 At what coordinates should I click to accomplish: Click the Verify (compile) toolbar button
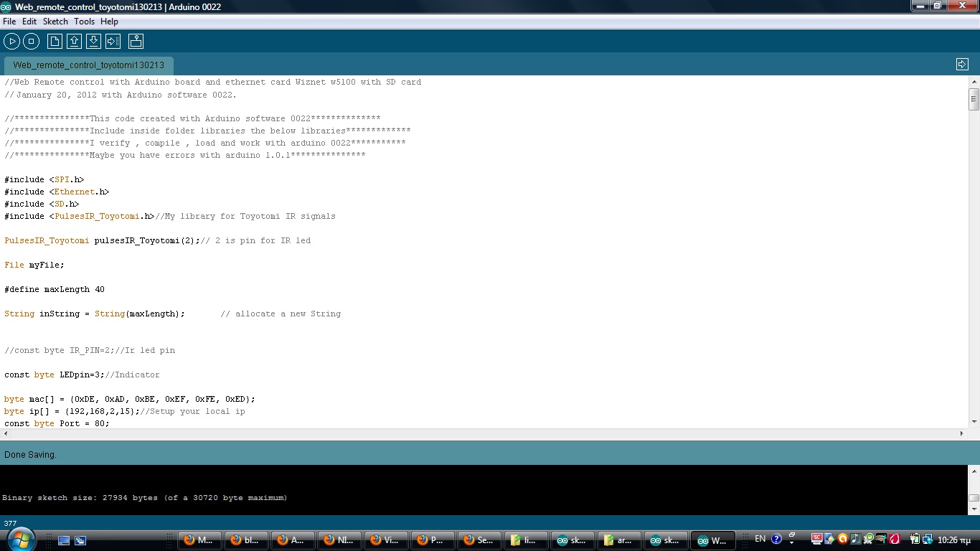(11, 41)
